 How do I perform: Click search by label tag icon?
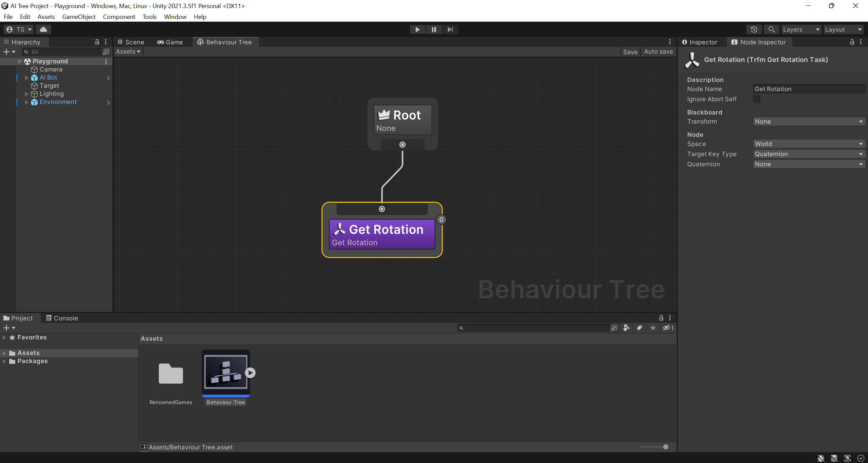click(x=639, y=328)
